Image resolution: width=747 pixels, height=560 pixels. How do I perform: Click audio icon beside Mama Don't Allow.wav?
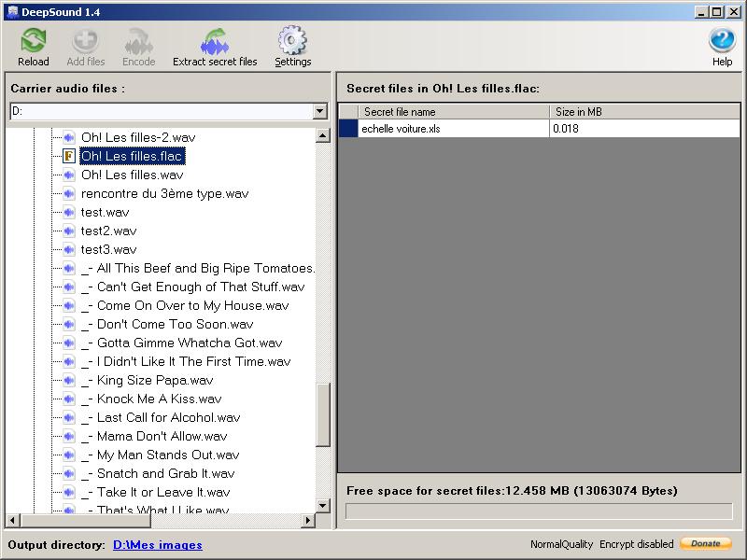(x=69, y=436)
